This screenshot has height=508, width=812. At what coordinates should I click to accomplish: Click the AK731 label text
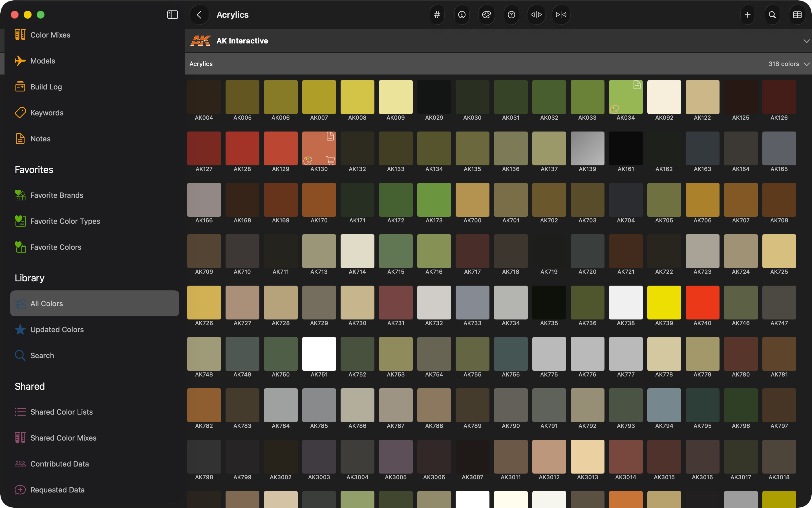(396, 323)
